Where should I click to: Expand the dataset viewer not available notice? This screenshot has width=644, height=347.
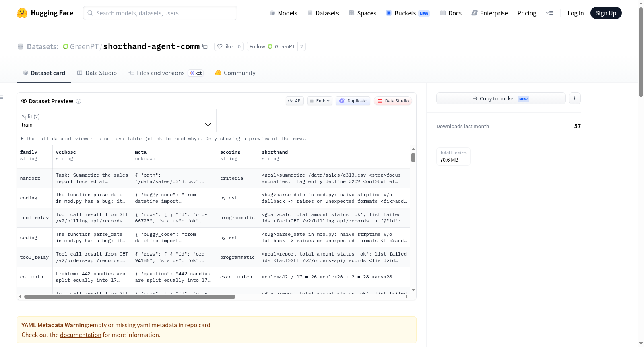coord(163,139)
